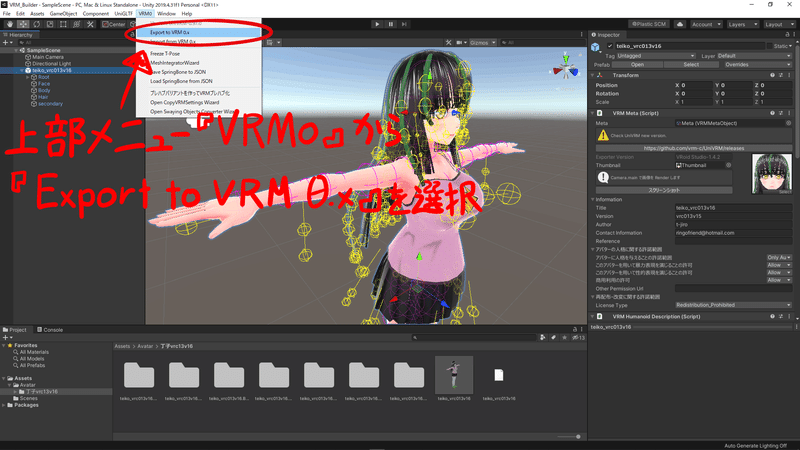This screenshot has width=800, height=450.
Task: Choose MeshIntegratorWizard menu entry
Action: [x=198, y=63]
